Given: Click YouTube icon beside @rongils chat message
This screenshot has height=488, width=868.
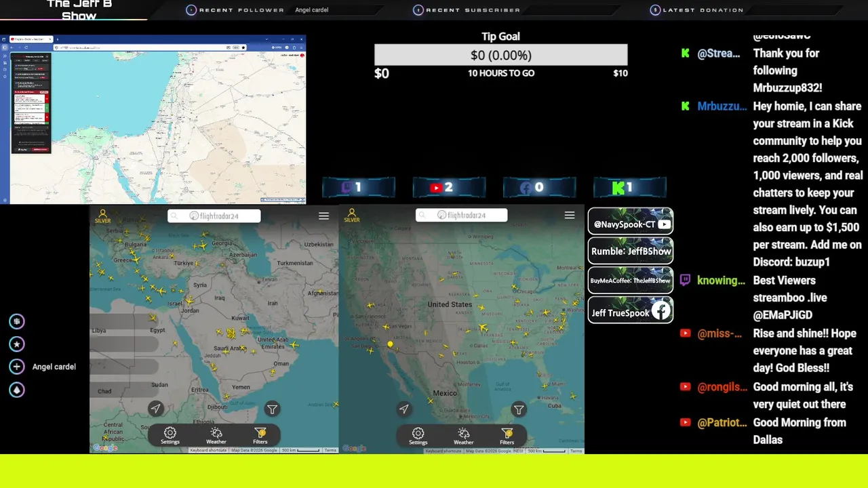Looking at the screenshot, I should click(x=685, y=386).
